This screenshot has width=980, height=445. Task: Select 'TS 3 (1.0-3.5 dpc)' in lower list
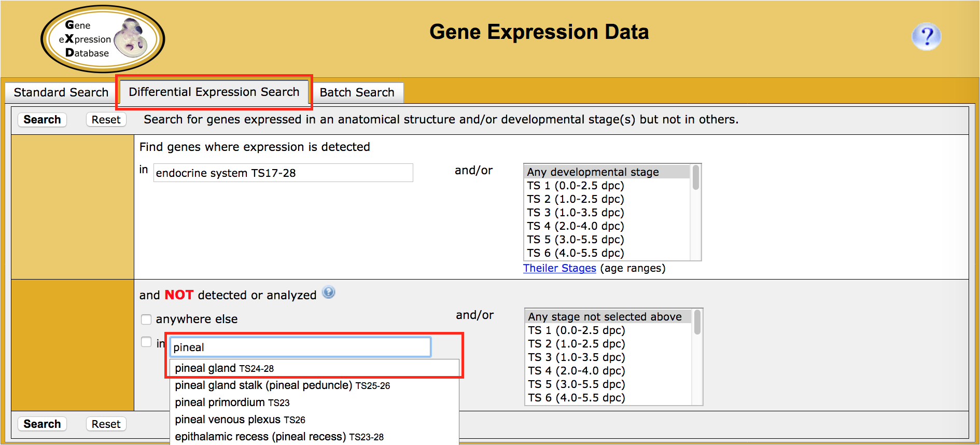pyautogui.click(x=608, y=357)
